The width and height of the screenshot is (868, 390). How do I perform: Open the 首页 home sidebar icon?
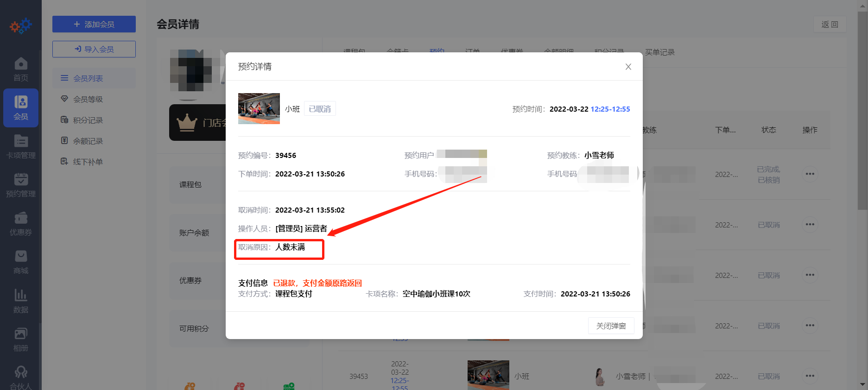click(x=21, y=69)
